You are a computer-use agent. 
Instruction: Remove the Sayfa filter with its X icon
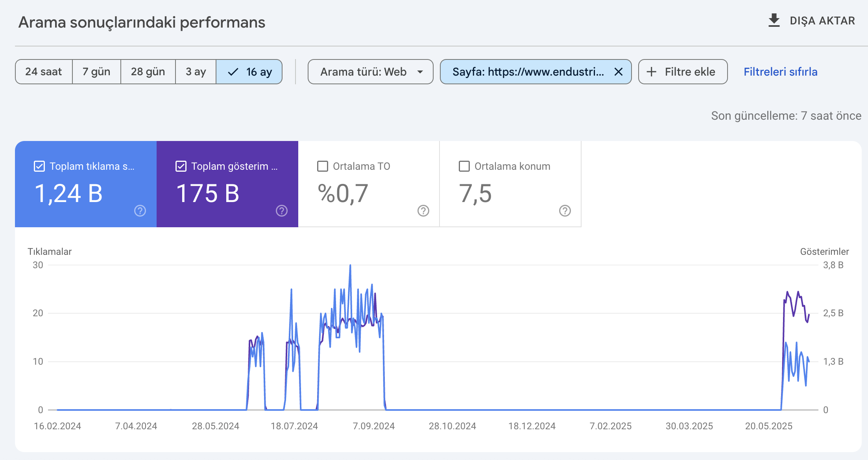pyautogui.click(x=619, y=72)
